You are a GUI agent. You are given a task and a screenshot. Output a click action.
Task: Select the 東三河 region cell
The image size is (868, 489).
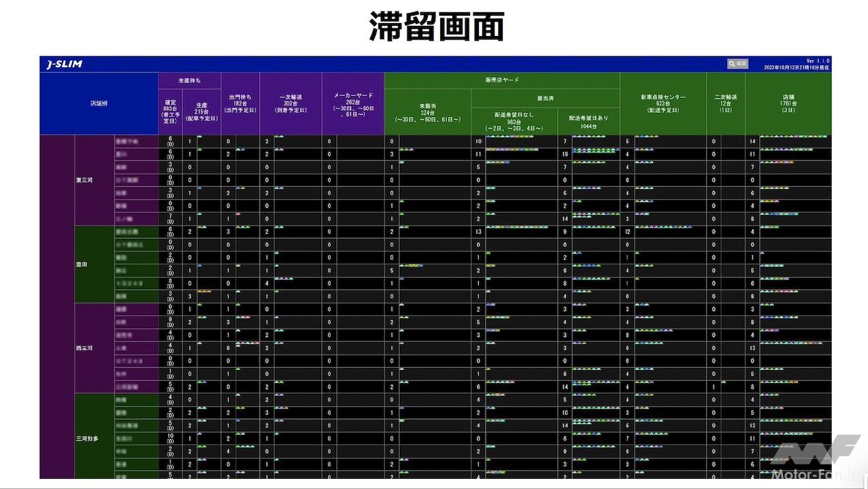click(86, 180)
